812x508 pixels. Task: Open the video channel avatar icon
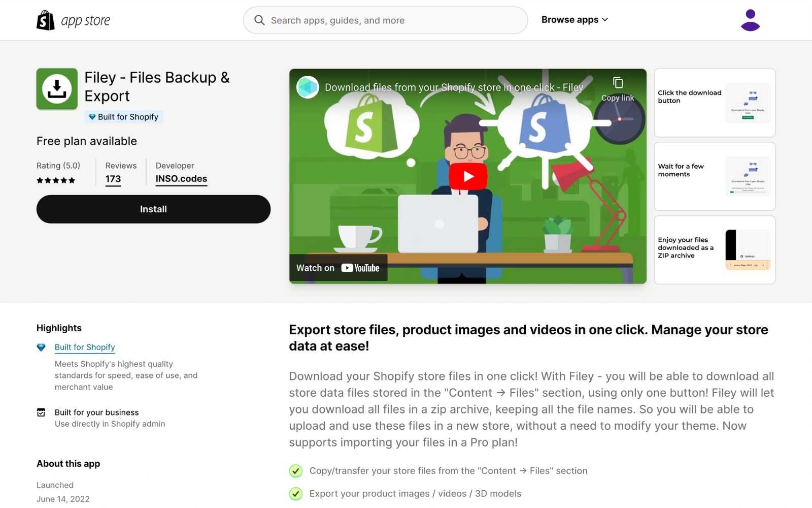click(x=308, y=87)
